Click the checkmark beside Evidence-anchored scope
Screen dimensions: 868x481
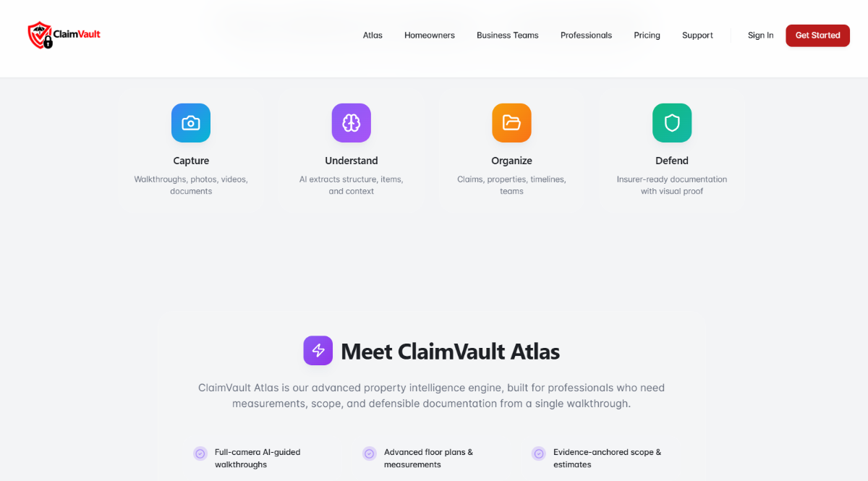[538, 454]
